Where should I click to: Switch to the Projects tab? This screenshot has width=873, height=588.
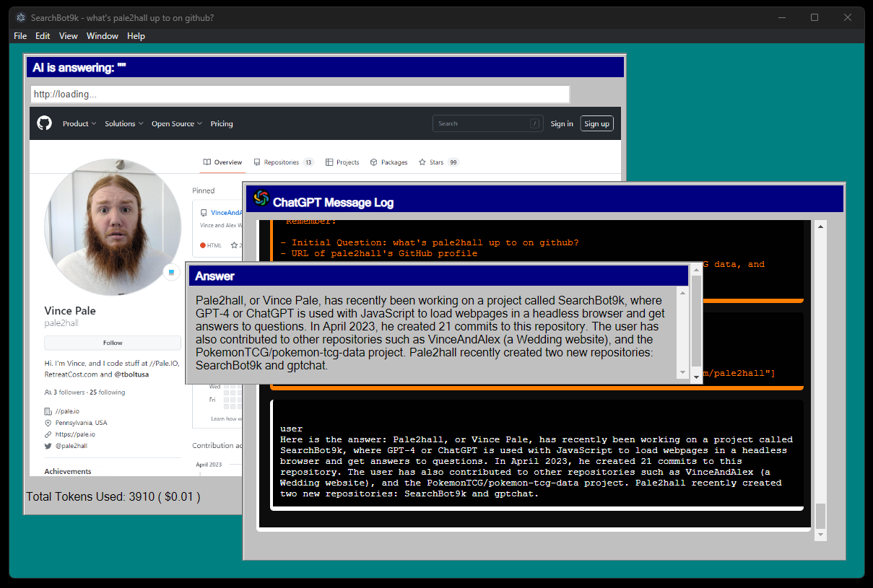click(x=342, y=162)
